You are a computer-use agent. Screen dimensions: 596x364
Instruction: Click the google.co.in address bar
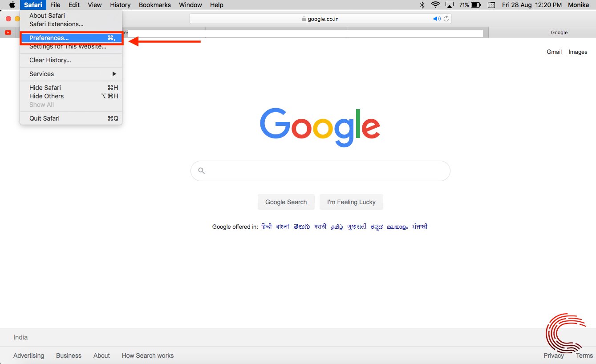(x=320, y=19)
